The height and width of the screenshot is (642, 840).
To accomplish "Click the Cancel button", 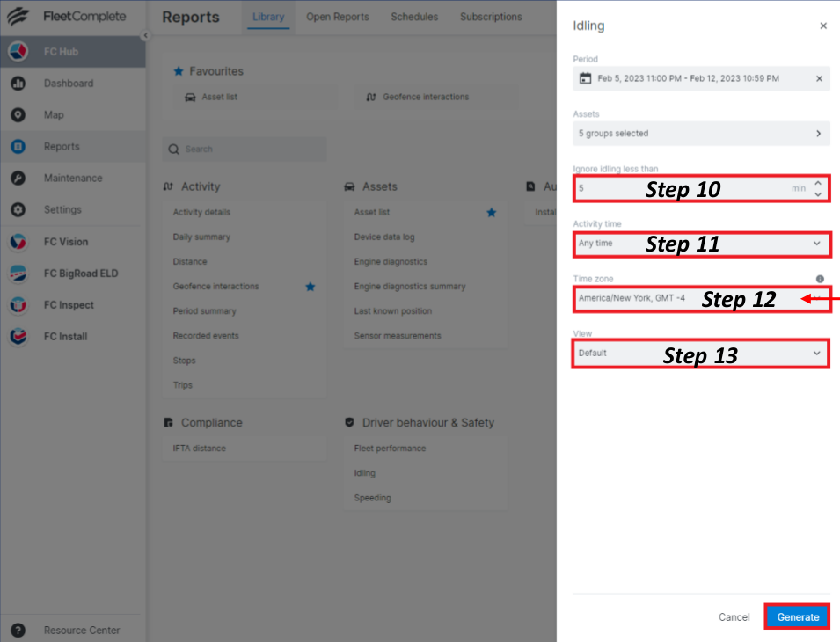I will 734,617.
